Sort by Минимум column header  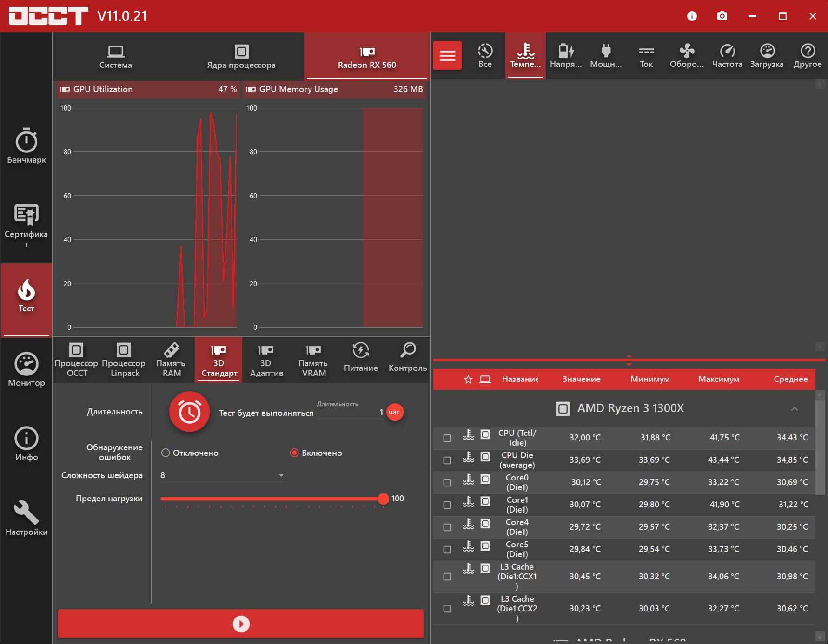click(650, 379)
